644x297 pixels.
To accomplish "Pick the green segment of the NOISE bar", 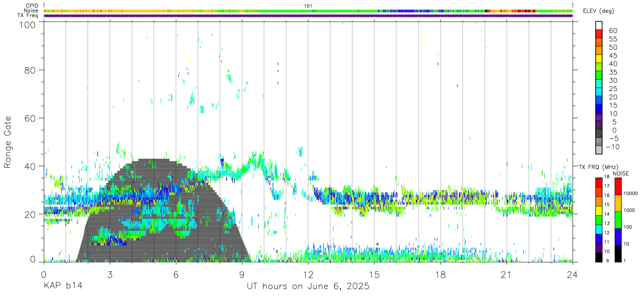I will click(618, 219).
